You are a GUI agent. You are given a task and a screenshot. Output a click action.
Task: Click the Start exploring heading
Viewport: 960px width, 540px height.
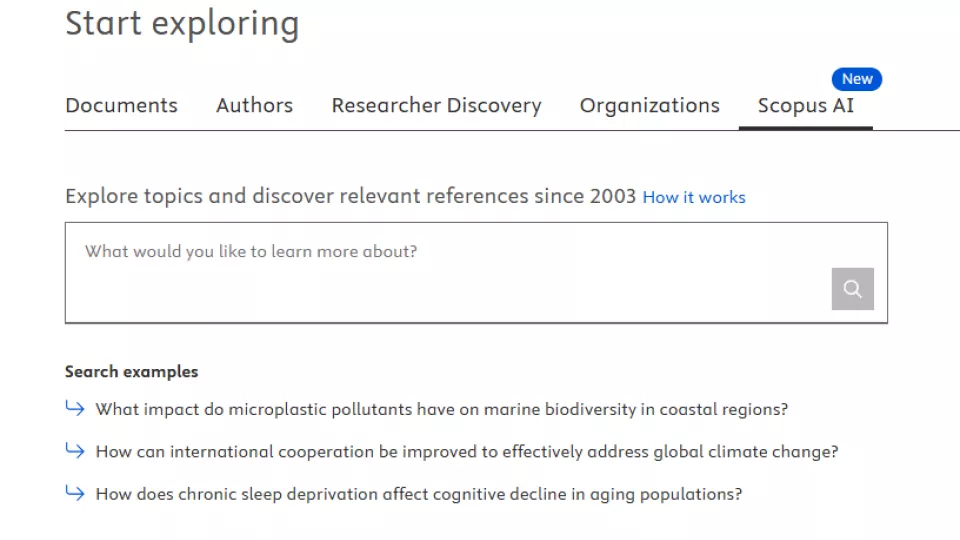182,23
